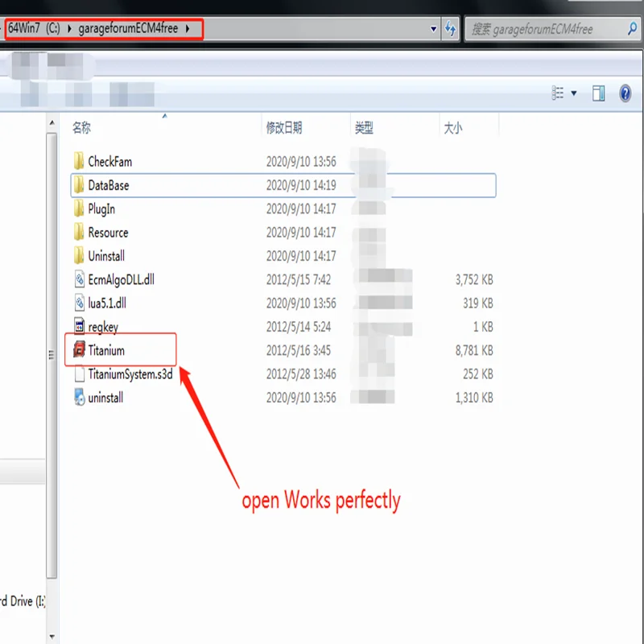Expand the address bar history dropdown

click(x=433, y=29)
